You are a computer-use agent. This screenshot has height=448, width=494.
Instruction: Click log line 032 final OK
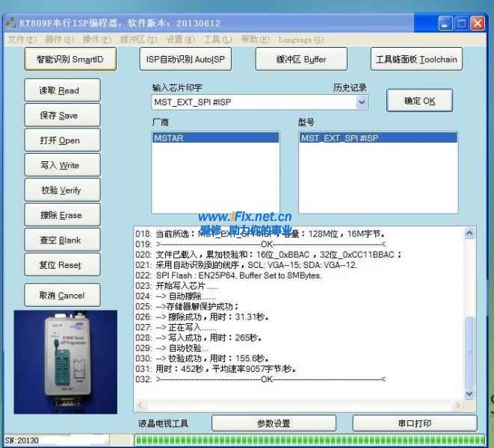pyautogui.click(x=261, y=379)
